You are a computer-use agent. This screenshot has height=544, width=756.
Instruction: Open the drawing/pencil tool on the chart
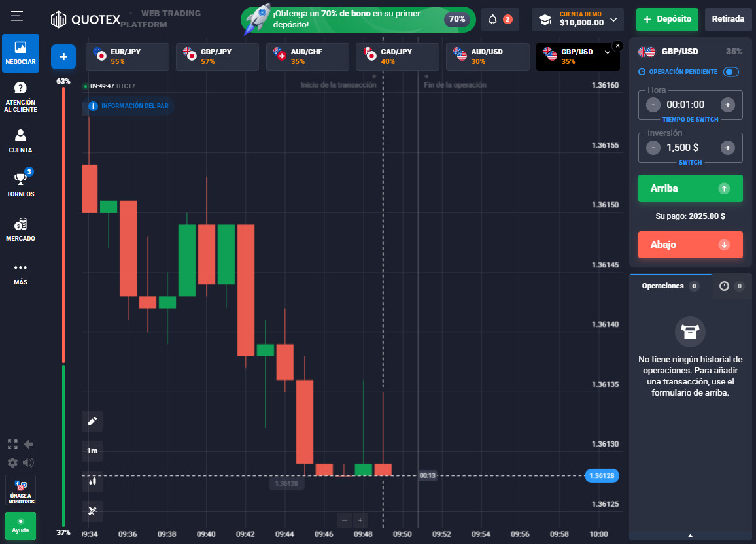click(x=92, y=421)
